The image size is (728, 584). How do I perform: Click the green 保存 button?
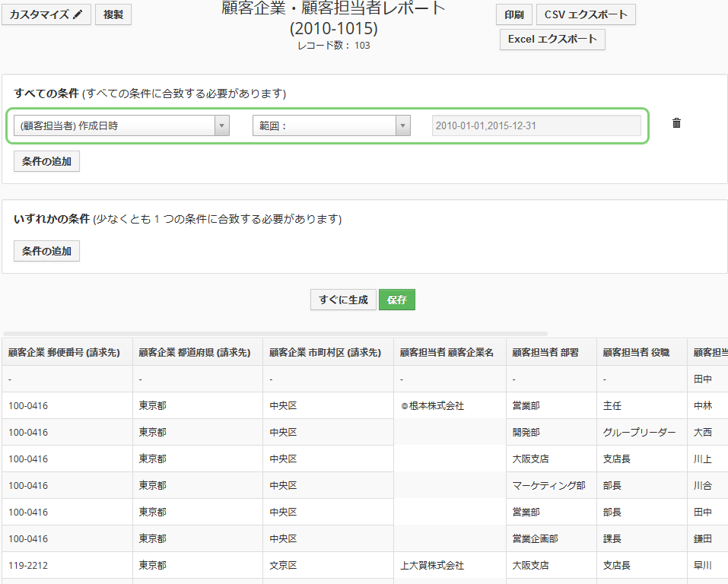point(397,300)
